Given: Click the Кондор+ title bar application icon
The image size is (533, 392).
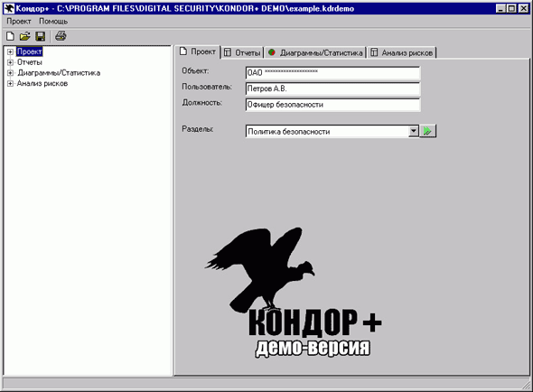Looking at the screenshot, I should [x=9, y=8].
